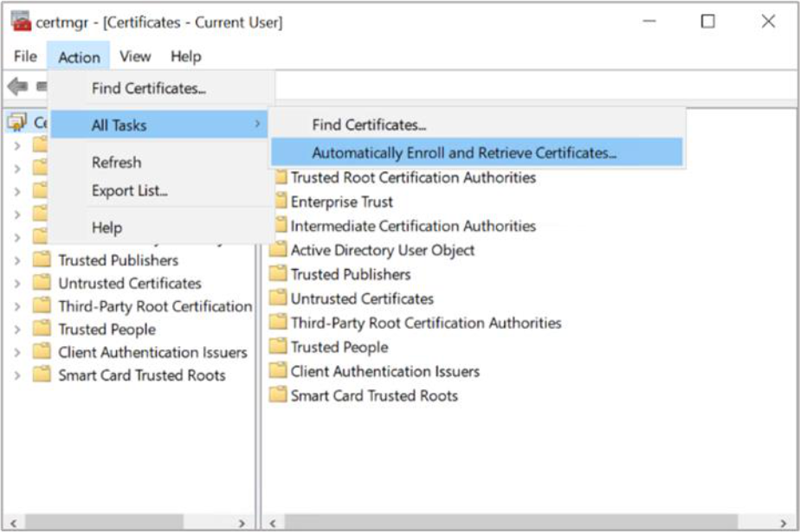Click Smart Card Trusted Roots folder icon in right pane

tap(278, 395)
